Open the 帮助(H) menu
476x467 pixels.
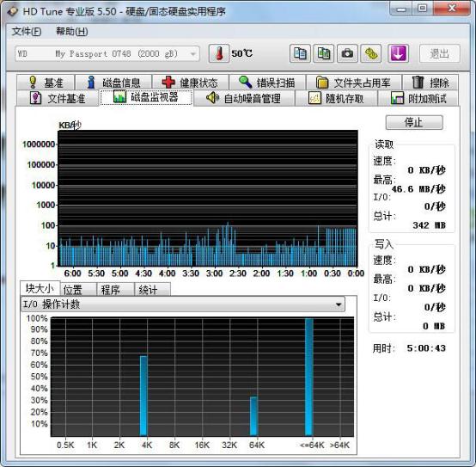72,31
